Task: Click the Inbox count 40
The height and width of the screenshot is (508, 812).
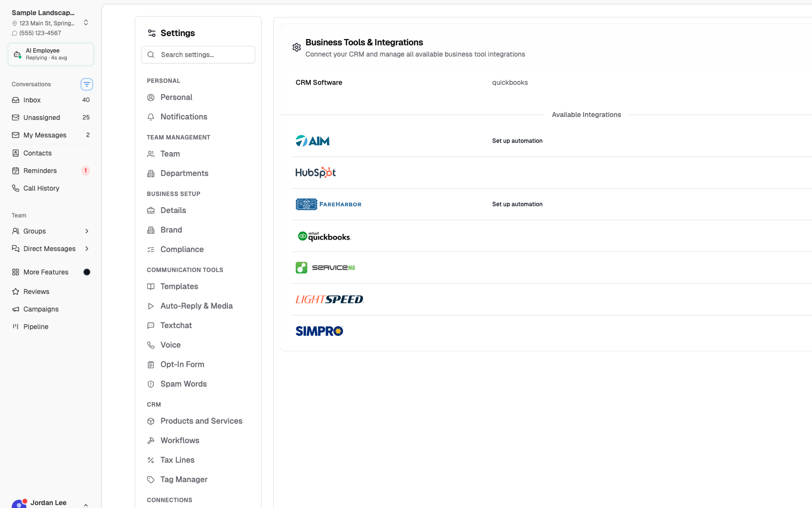Action: click(x=86, y=100)
